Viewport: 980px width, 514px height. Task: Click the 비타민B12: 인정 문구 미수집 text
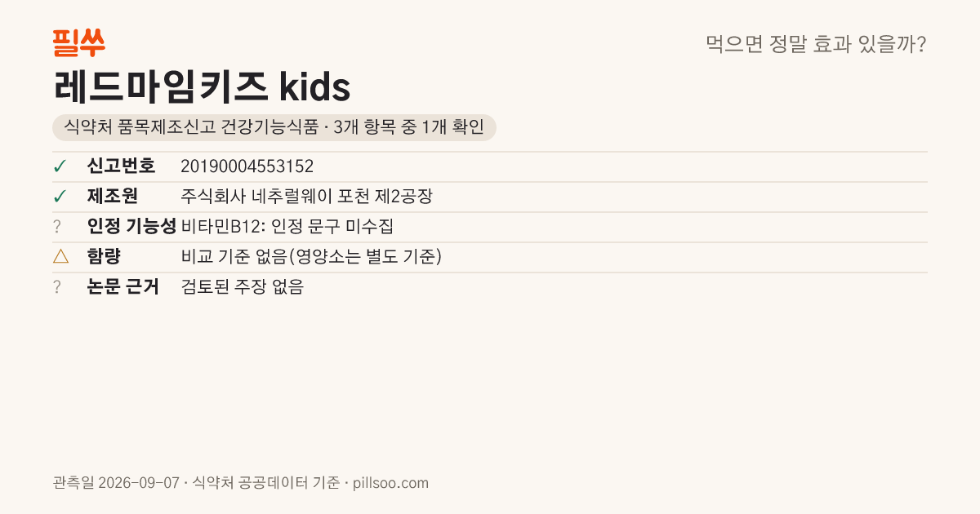tap(287, 227)
